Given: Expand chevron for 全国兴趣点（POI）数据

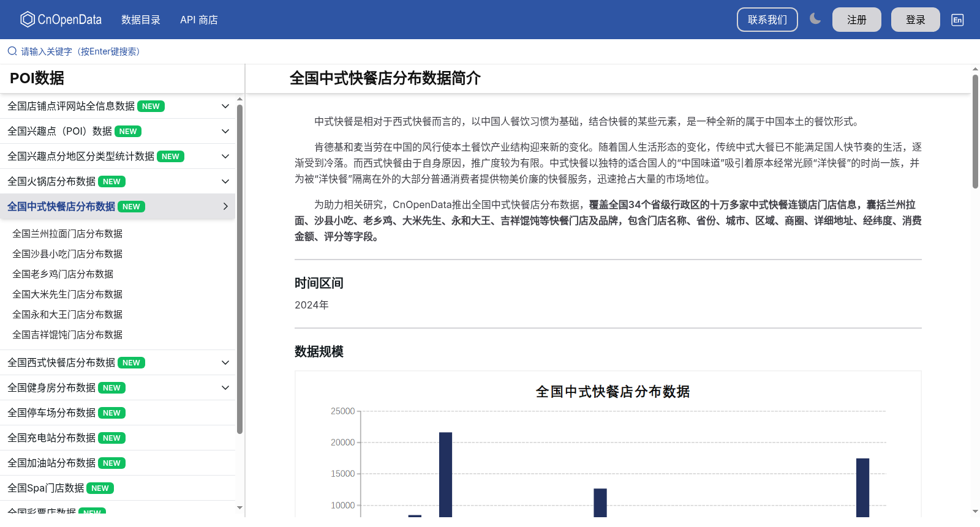Looking at the screenshot, I should point(225,132).
